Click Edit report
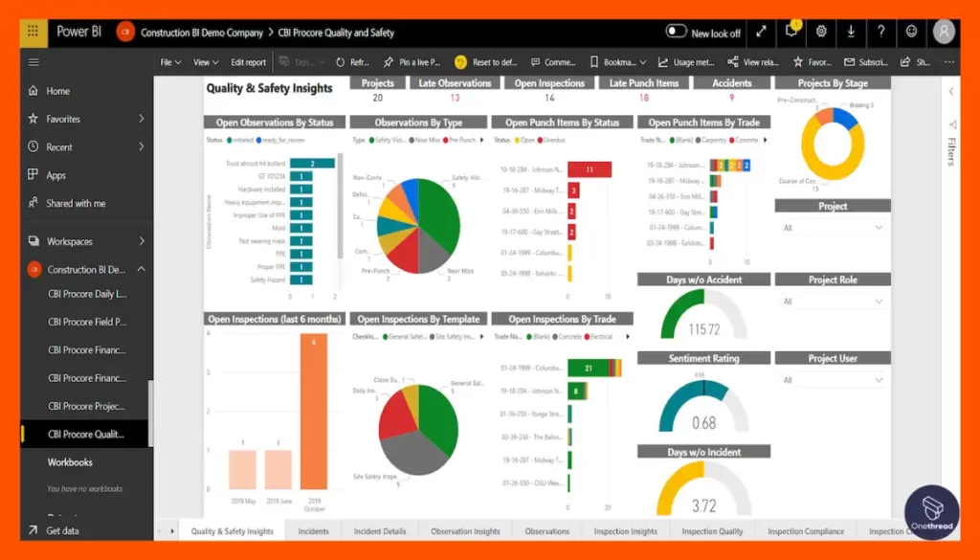 tap(248, 62)
